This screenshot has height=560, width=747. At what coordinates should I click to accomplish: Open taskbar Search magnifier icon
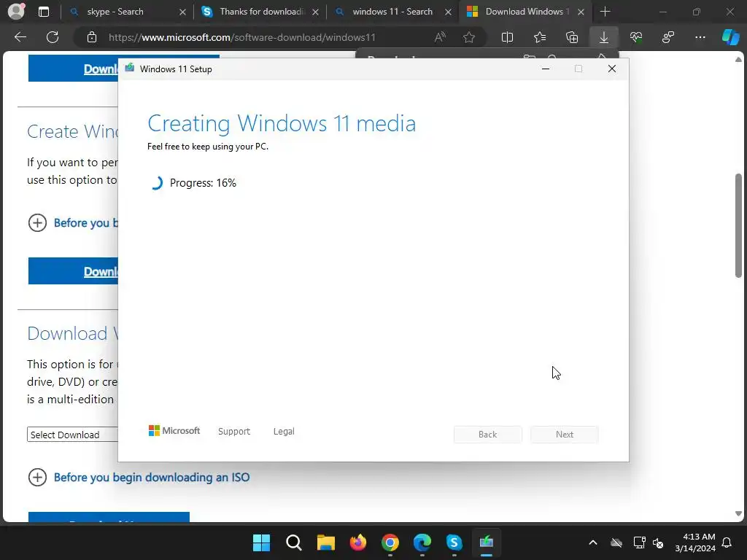pyautogui.click(x=293, y=542)
